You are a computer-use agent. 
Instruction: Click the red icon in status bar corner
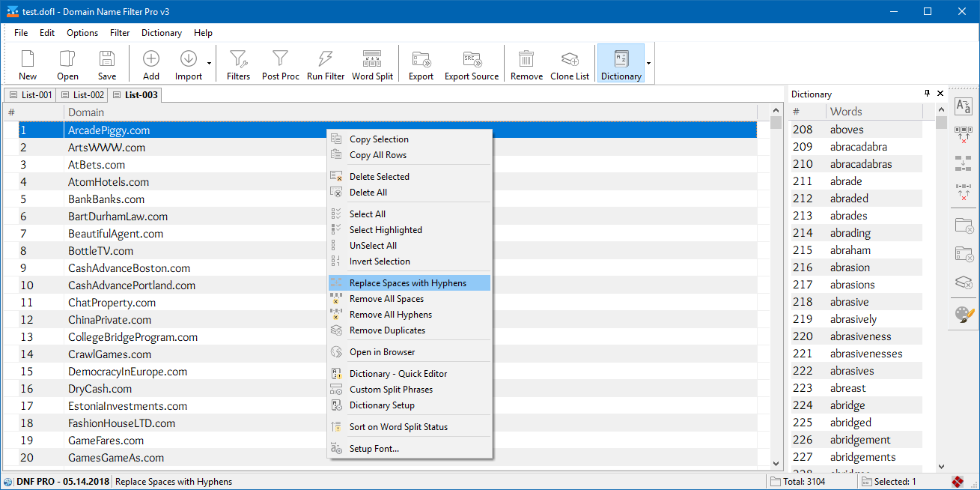958,481
